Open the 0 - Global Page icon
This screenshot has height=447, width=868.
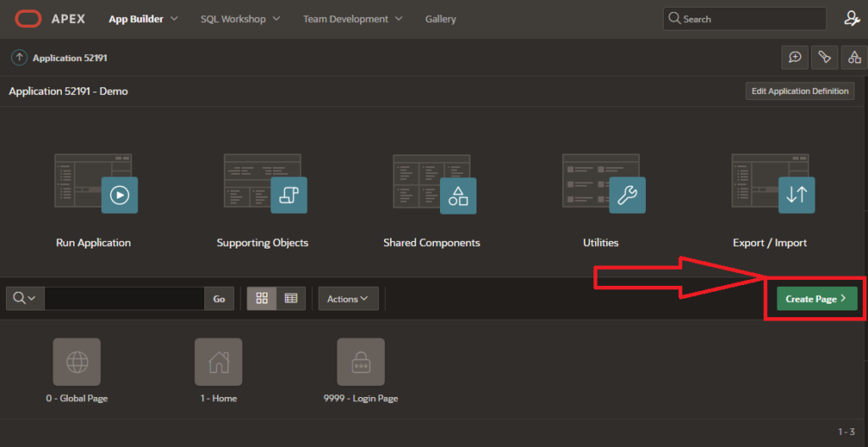click(x=76, y=362)
